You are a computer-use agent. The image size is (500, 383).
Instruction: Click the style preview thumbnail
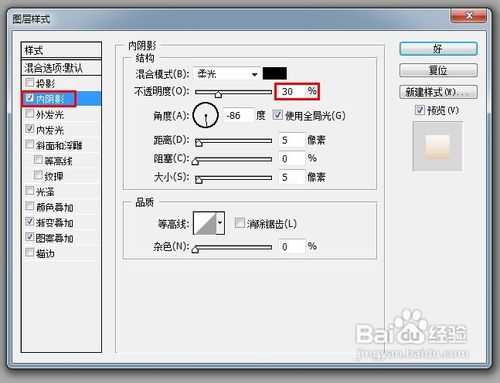click(437, 146)
